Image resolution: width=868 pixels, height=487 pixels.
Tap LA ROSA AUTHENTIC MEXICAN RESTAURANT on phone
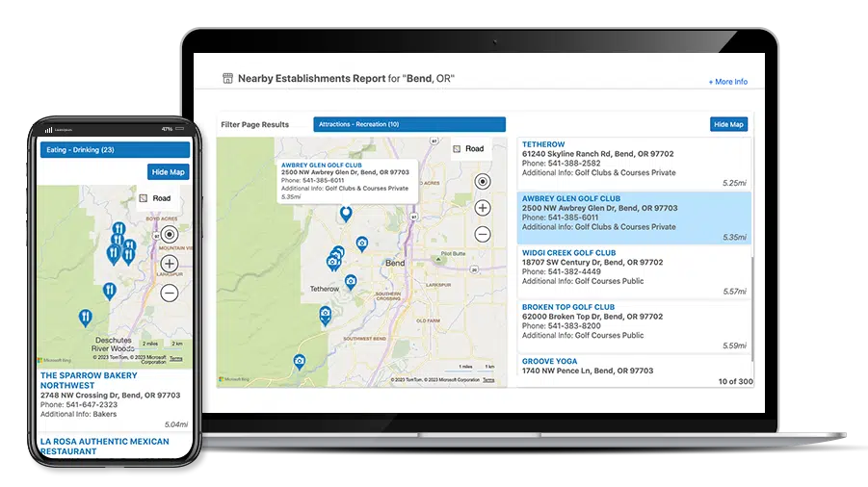pos(105,446)
